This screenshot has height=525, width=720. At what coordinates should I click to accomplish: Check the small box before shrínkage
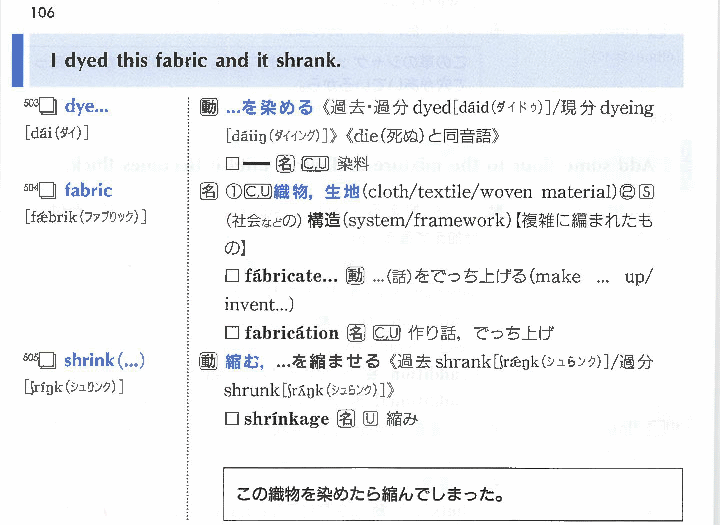232,419
